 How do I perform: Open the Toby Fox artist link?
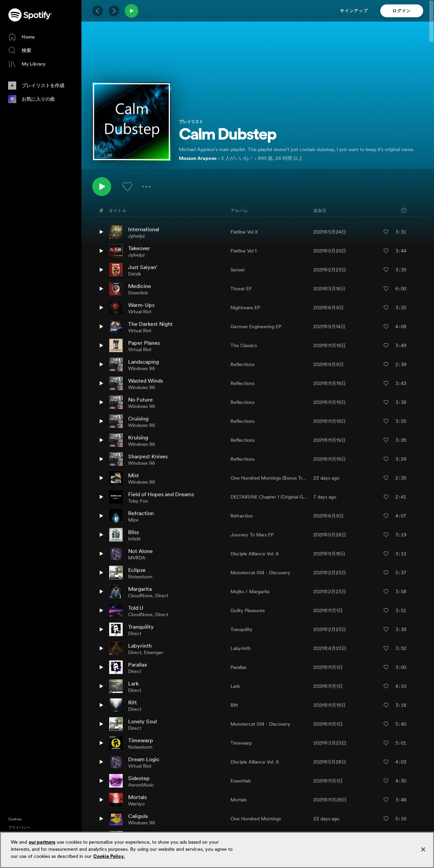click(138, 501)
